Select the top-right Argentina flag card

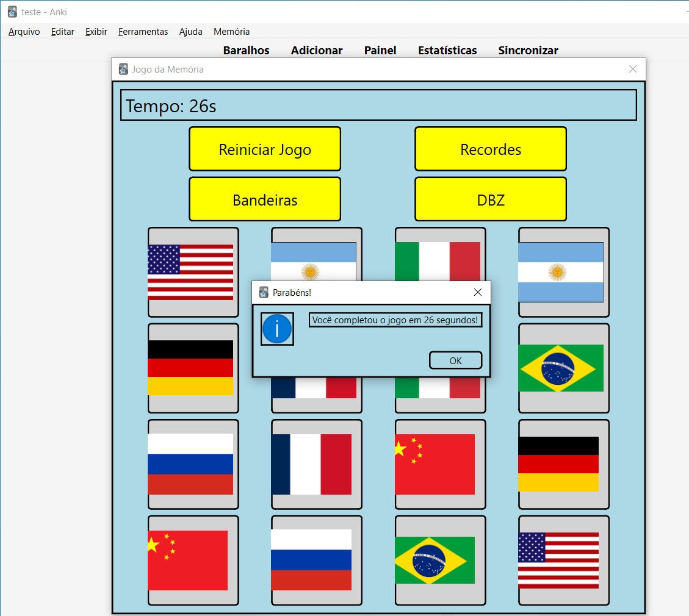(x=563, y=272)
